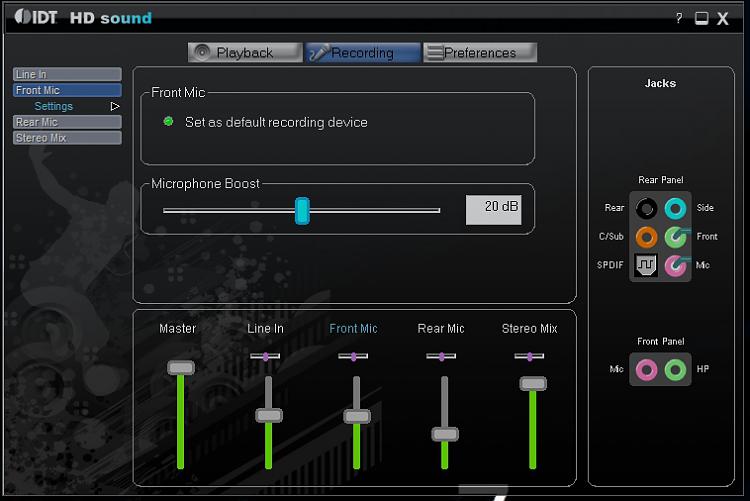750x501 pixels.
Task: Click the Rear Mic volume fader handle
Action: click(x=445, y=434)
